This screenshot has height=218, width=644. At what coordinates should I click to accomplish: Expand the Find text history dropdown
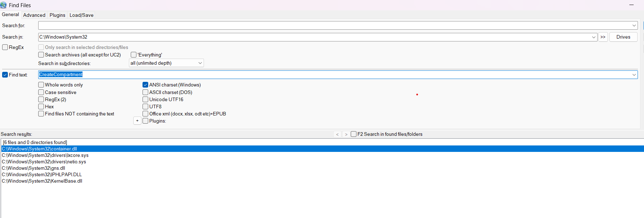tap(634, 75)
